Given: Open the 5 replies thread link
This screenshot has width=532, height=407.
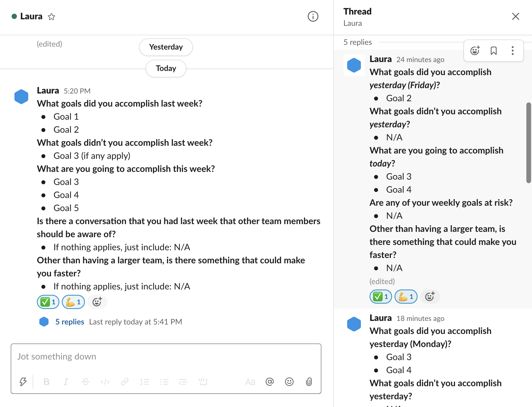Looking at the screenshot, I should tap(70, 322).
